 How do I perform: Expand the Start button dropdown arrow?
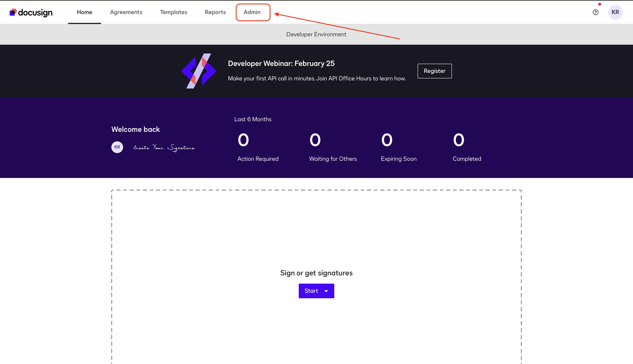326,291
